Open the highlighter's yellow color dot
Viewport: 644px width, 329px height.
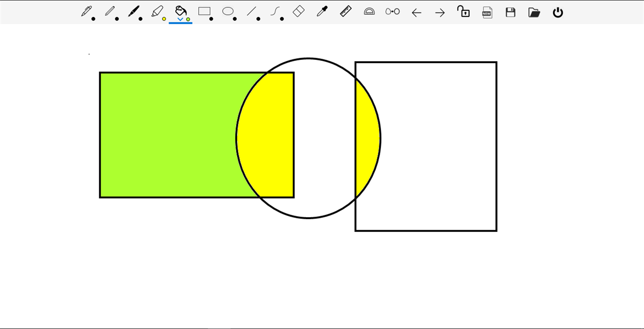pyautogui.click(x=164, y=19)
